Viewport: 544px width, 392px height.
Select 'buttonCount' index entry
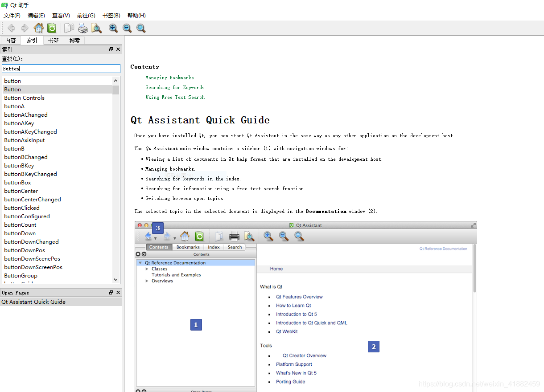(57, 225)
